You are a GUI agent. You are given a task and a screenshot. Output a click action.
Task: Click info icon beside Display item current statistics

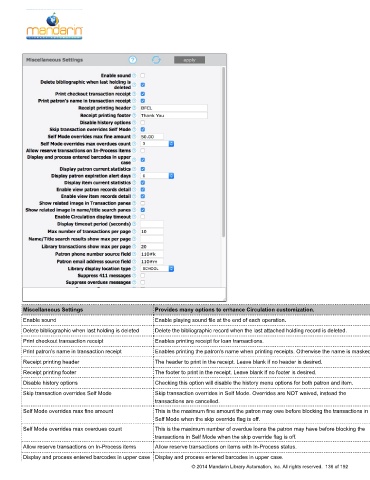(x=134, y=183)
